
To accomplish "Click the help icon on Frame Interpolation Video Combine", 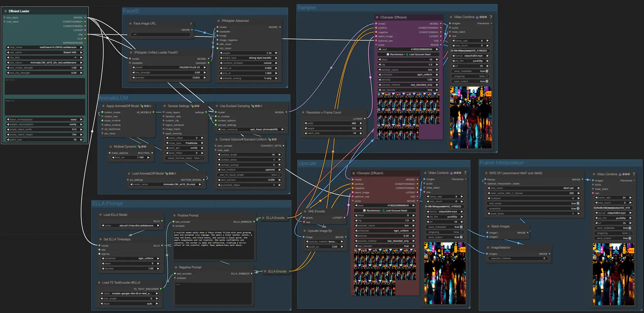I will (634, 174).
